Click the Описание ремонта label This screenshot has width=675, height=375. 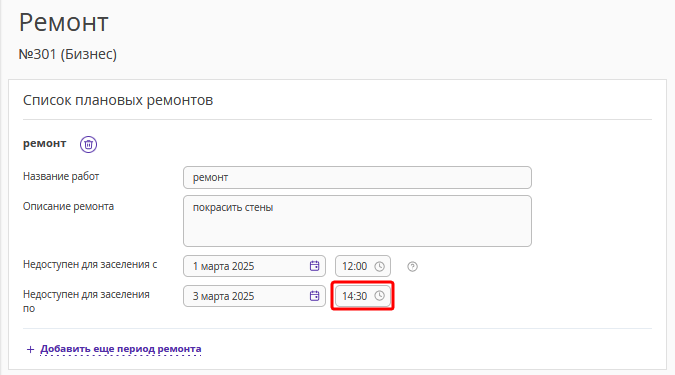[x=68, y=207]
